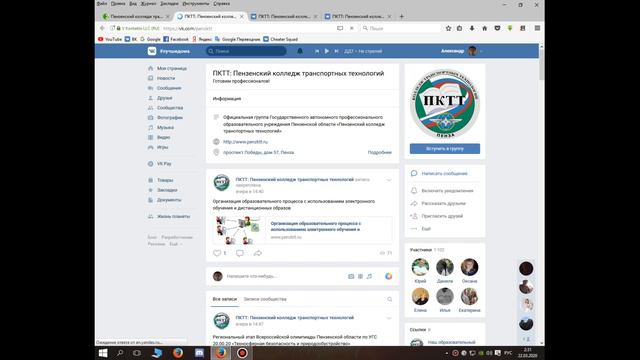The image size is (640, 360).
Task: Select the Записи сообщества tab
Action: pos(265,299)
